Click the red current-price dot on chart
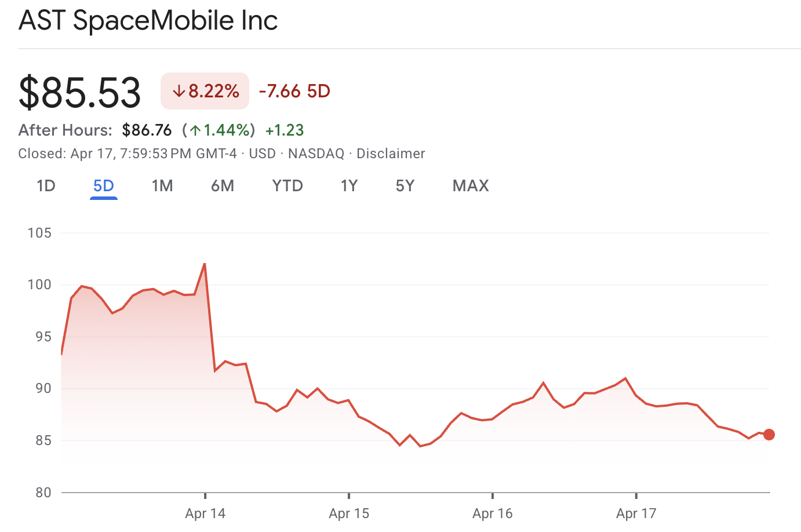 769,435
